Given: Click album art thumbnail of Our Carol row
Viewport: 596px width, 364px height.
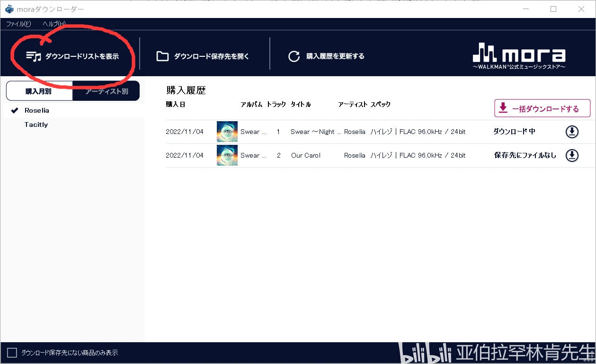Looking at the screenshot, I should [x=227, y=155].
